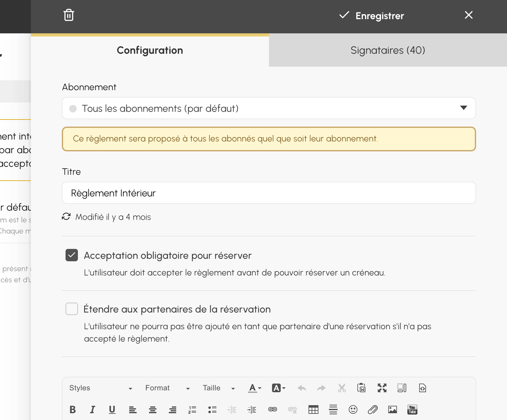The height and width of the screenshot is (420, 507).
Task: Click paste from Word icon
Action: pos(361,388)
